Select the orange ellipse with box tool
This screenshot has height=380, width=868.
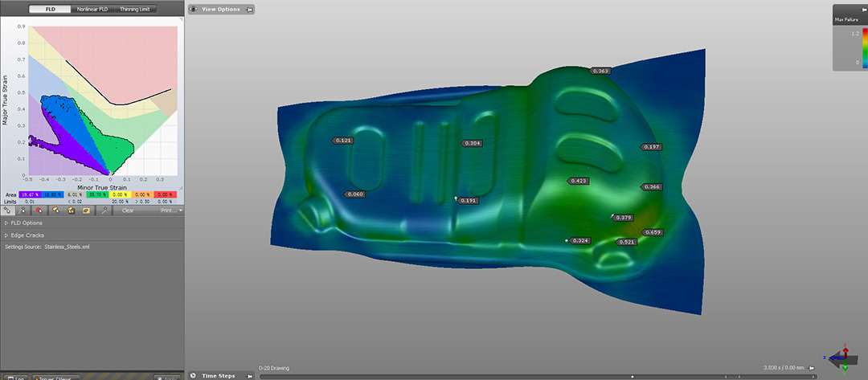pos(71,210)
